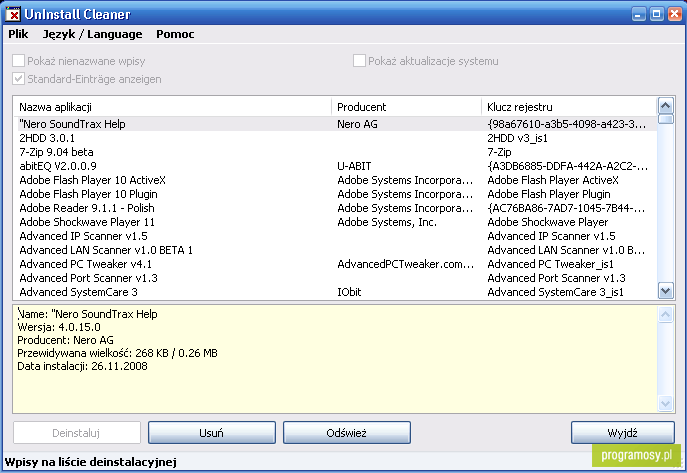This screenshot has height=473, width=687.
Task: Click the Przewidywana wielkość detail line
Action: click(117, 353)
